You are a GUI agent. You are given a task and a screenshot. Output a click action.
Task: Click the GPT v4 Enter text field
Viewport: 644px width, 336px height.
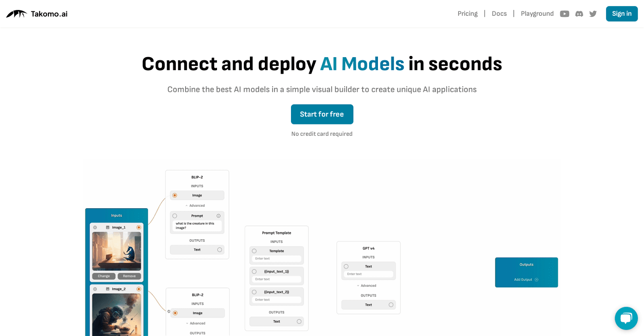coord(368,274)
